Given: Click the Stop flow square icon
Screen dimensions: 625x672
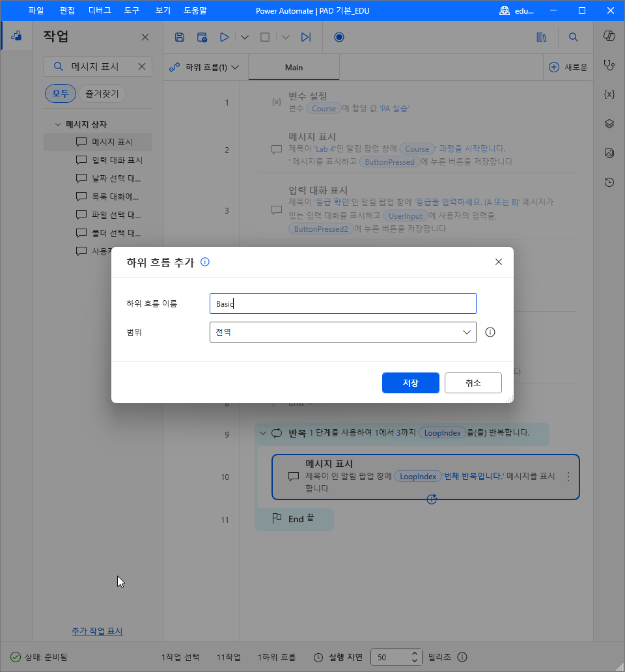Looking at the screenshot, I should point(265,37).
